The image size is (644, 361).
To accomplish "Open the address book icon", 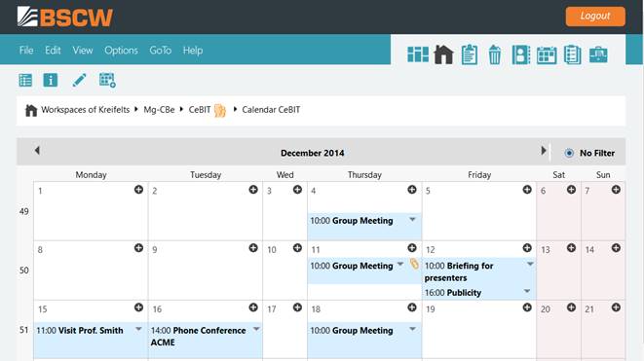I will click(x=521, y=54).
